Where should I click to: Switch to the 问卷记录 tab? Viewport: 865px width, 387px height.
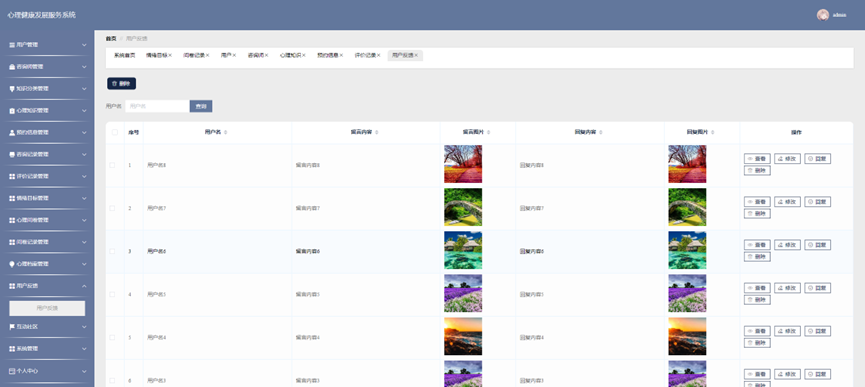[194, 55]
